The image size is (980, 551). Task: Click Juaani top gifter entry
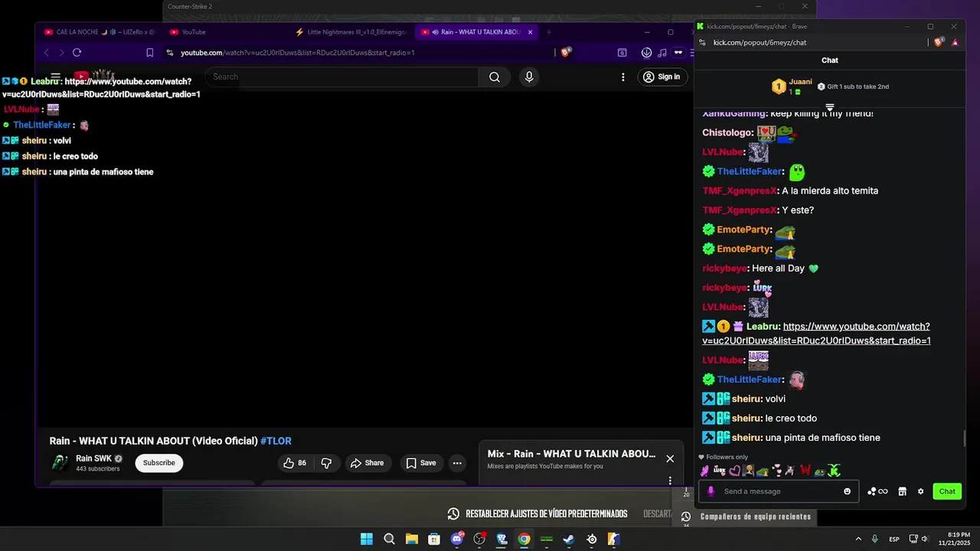click(x=792, y=86)
